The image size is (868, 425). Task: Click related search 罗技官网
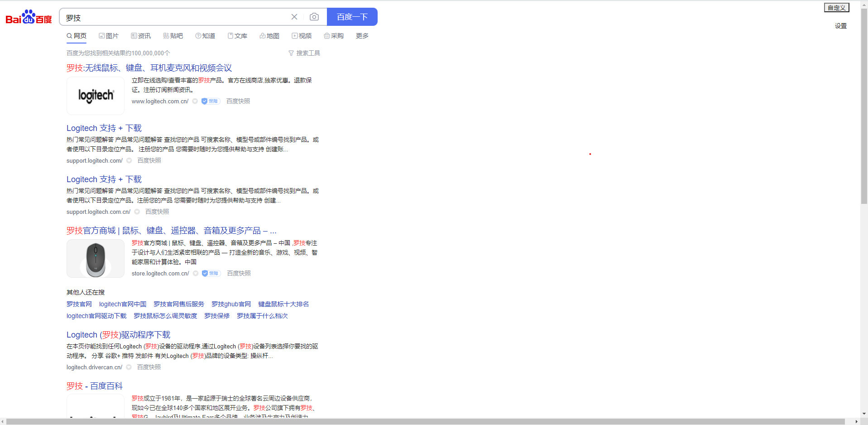pyautogui.click(x=79, y=304)
